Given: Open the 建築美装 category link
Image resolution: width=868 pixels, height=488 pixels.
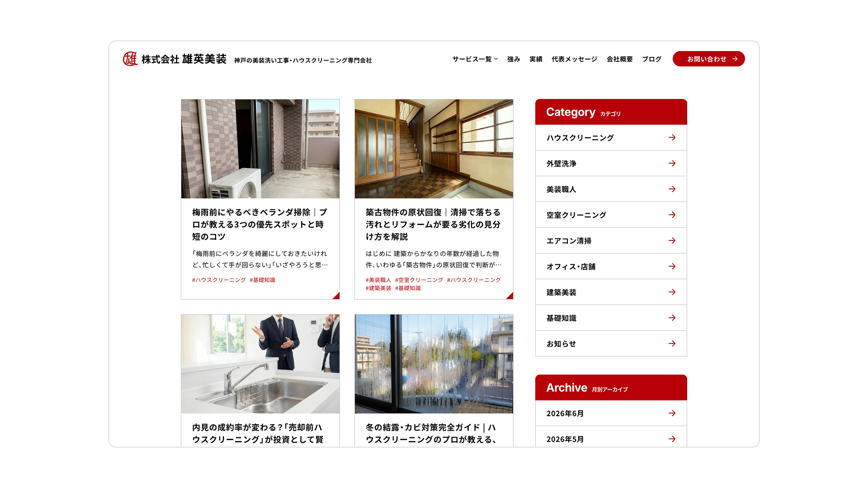Looking at the screenshot, I should [611, 292].
